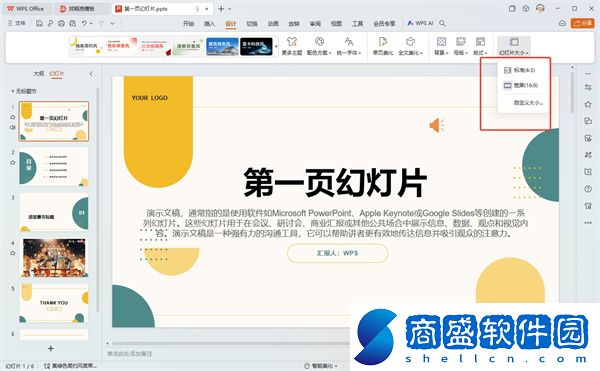
Task: Click the cloud sync icon beside share
Action: point(562,23)
